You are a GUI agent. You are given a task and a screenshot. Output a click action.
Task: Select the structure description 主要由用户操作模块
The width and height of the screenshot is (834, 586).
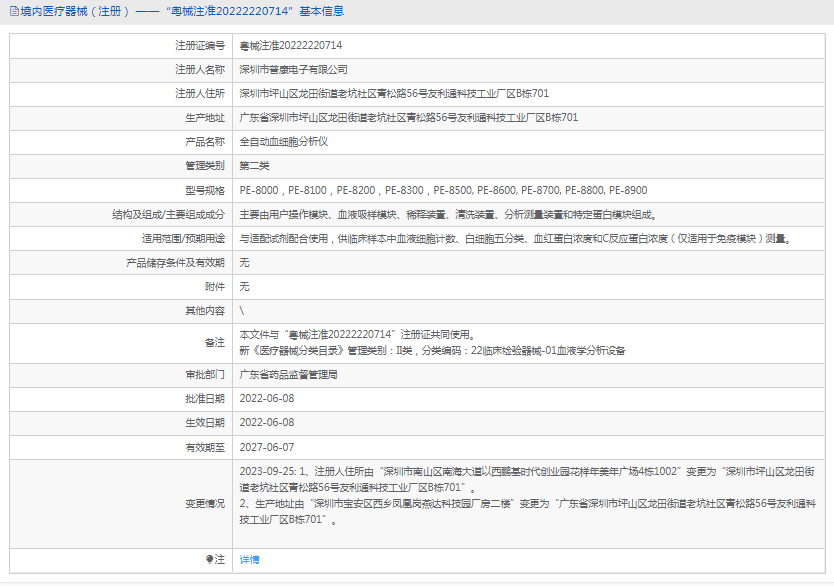point(449,215)
